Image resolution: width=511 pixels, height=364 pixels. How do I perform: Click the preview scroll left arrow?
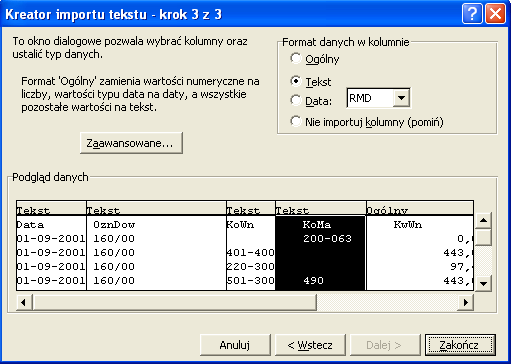coord(23,303)
